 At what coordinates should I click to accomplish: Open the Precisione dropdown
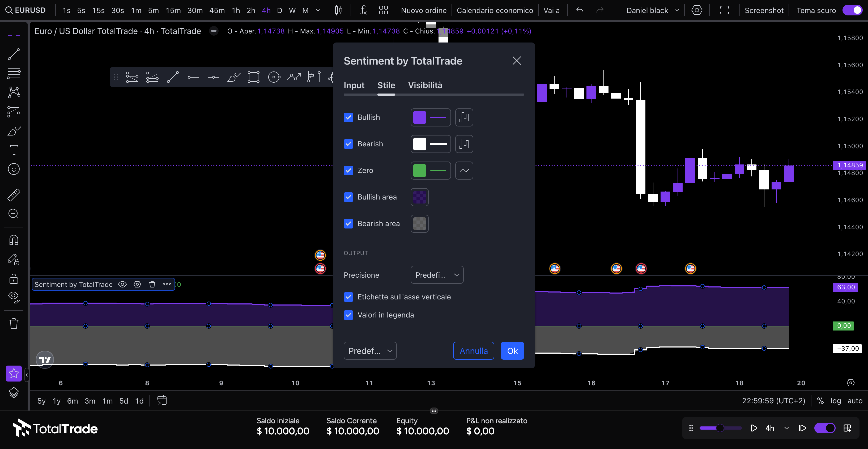[x=437, y=275]
